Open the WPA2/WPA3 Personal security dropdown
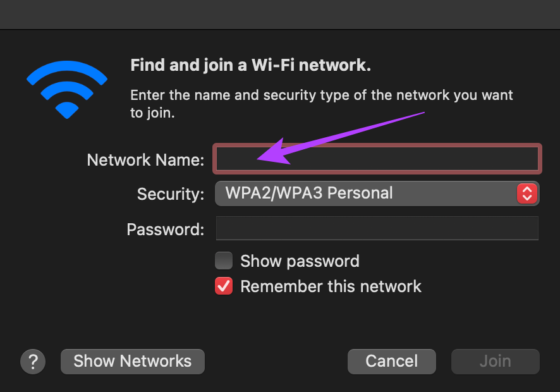Screen dimensions: 560x392 pyautogui.click(x=377, y=193)
